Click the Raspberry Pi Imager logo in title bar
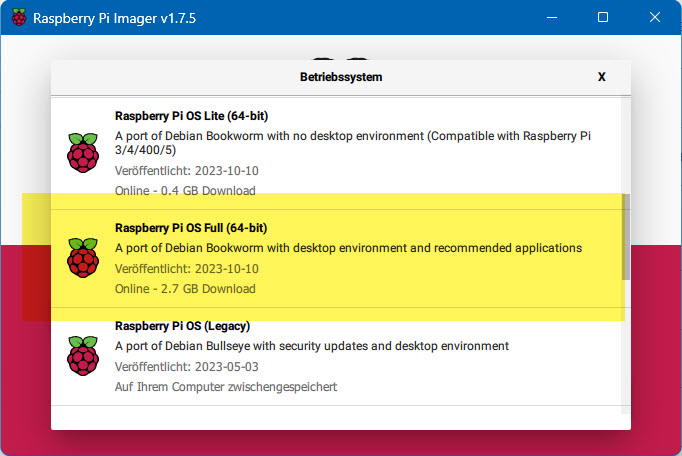 19,17
